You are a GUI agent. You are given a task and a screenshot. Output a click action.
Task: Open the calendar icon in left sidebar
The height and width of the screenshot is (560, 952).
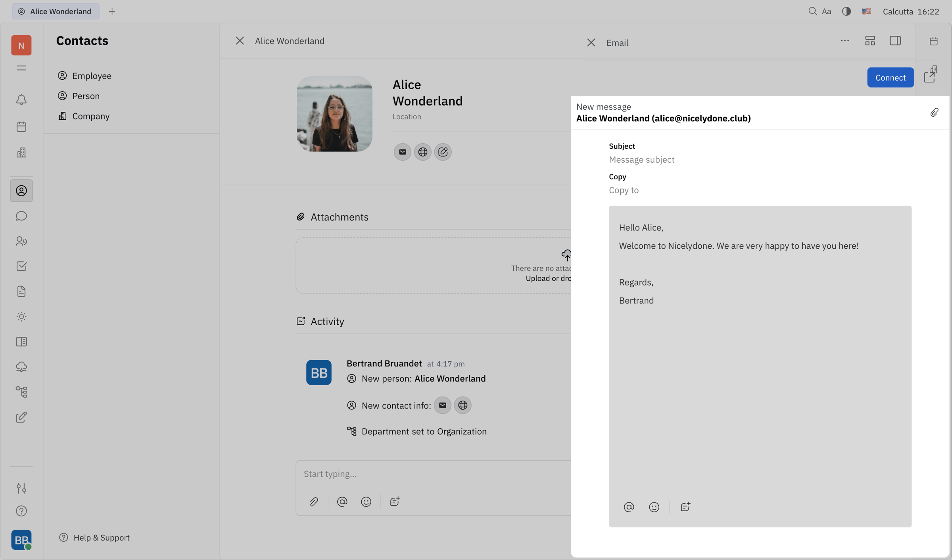(21, 127)
